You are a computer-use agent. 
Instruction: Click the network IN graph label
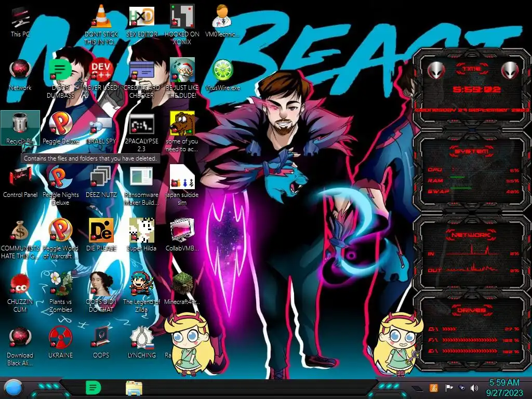[x=431, y=254]
